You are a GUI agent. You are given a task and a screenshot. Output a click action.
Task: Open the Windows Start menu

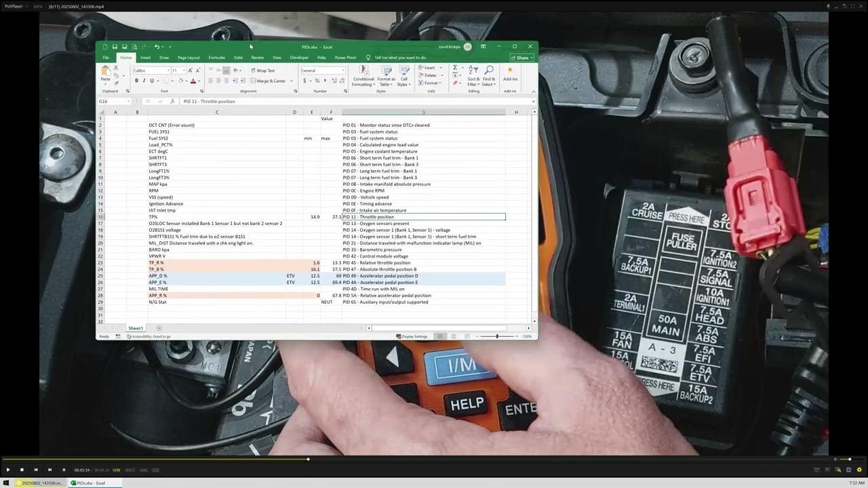click(x=6, y=483)
